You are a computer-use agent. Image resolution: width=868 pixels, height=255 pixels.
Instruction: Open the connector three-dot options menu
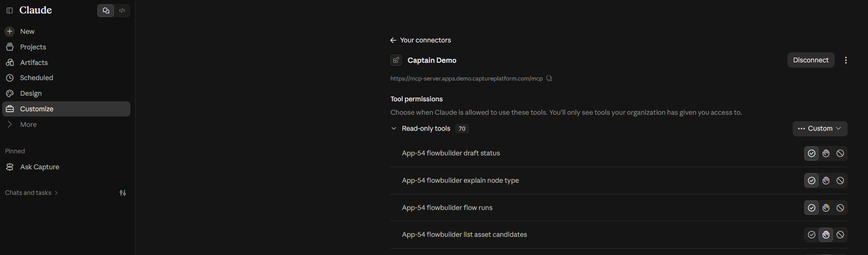(x=845, y=60)
